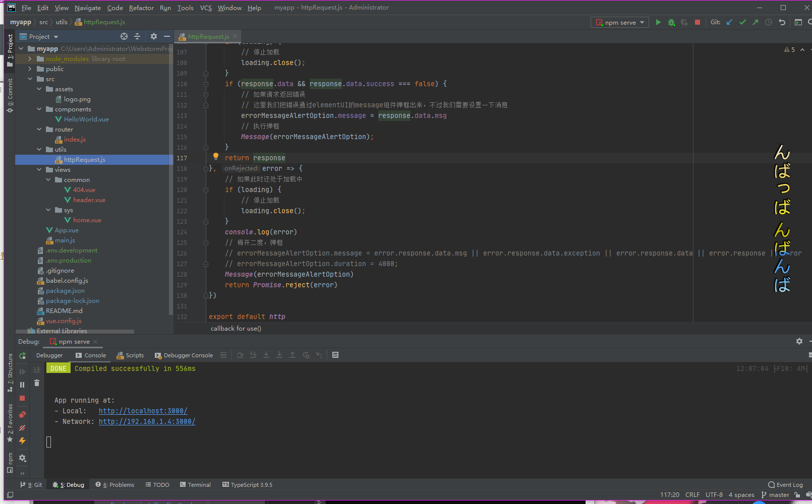Open the npm serve run configuration dropdown
The image size is (812, 504).
(620, 22)
